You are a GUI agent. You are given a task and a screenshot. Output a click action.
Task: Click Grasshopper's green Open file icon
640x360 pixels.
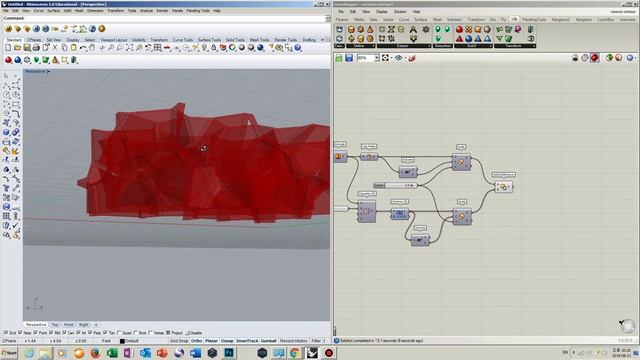click(339, 58)
